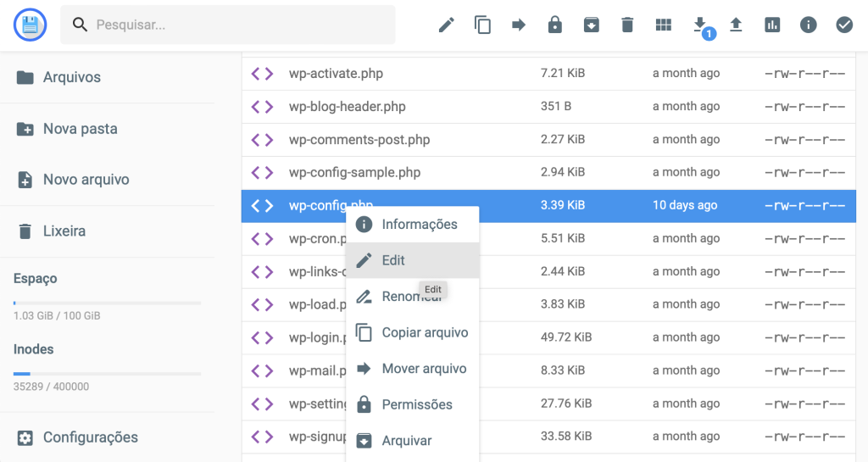Choose Copiar arquivo in context menu
The image size is (868, 462).
click(413, 332)
